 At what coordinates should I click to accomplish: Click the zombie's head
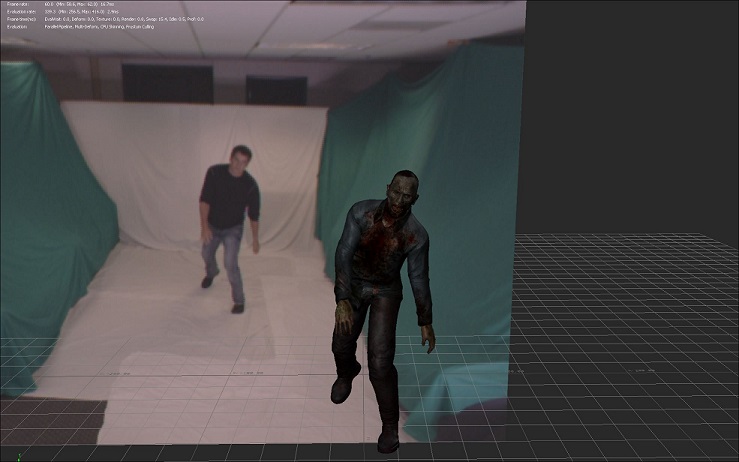click(403, 190)
